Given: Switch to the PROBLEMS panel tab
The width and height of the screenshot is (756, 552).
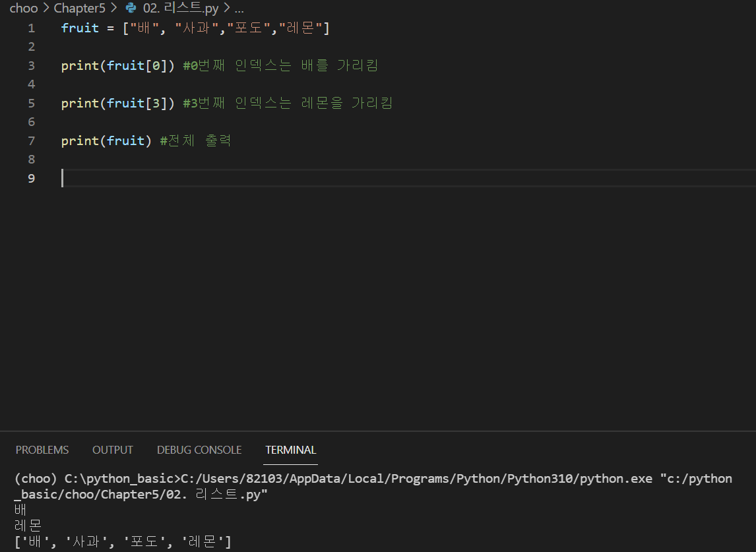Looking at the screenshot, I should point(42,450).
